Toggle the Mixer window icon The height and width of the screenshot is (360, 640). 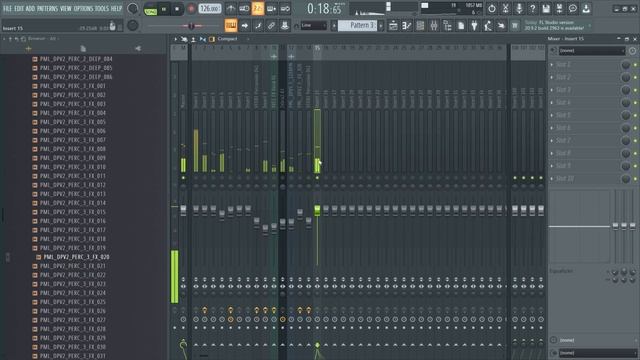[434, 26]
